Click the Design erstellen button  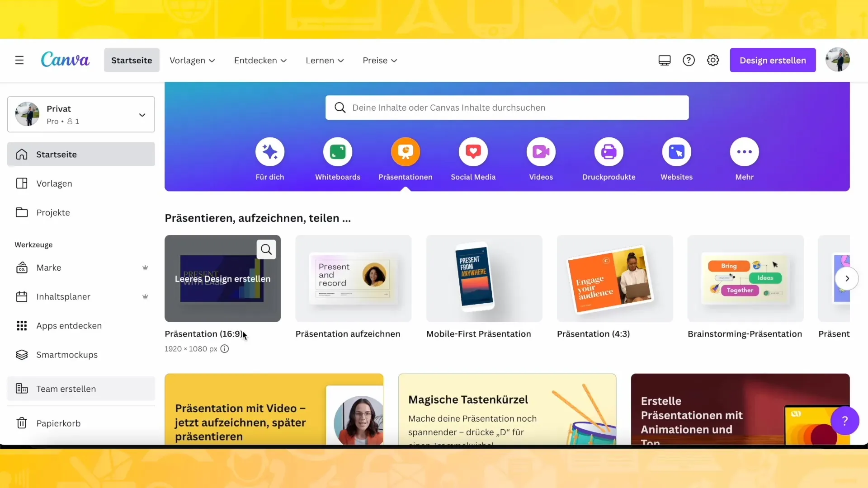tap(773, 60)
